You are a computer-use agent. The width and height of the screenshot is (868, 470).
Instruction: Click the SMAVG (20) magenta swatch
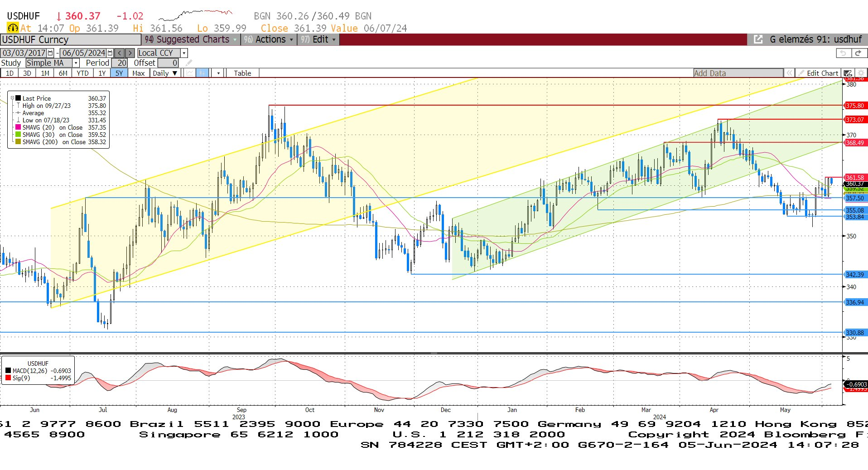(18, 127)
